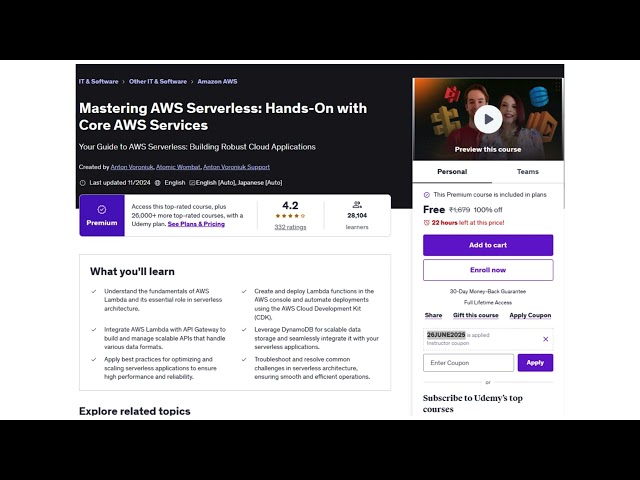Remove the applied 26JUNE2025 coupon

pyautogui.click(x=545, y=339)
